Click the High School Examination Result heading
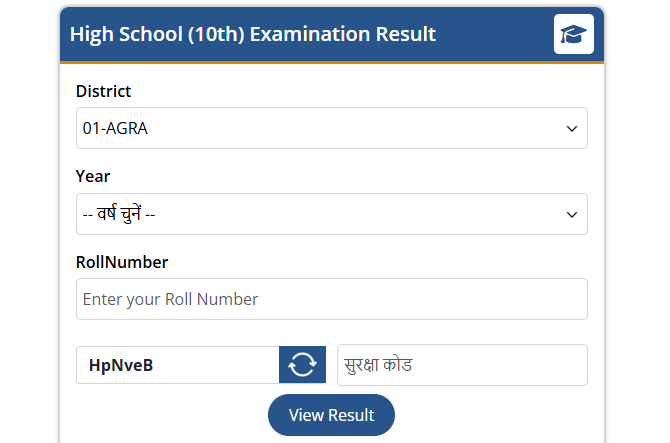Image resolution: width=670 pixels, height=443 pixels. point(253,34)
